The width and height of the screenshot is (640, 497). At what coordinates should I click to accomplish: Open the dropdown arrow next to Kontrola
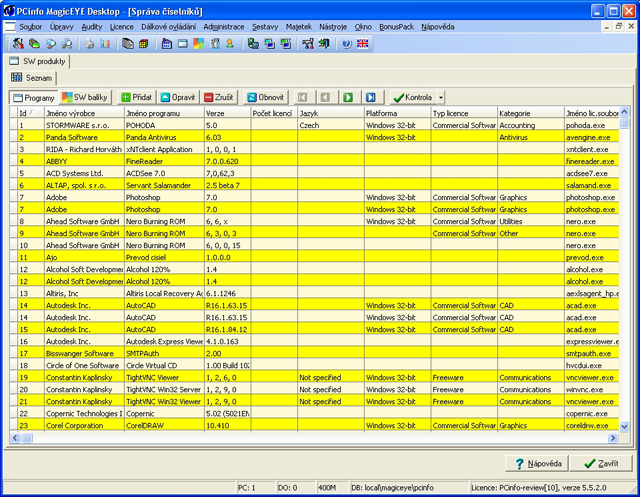440,98
